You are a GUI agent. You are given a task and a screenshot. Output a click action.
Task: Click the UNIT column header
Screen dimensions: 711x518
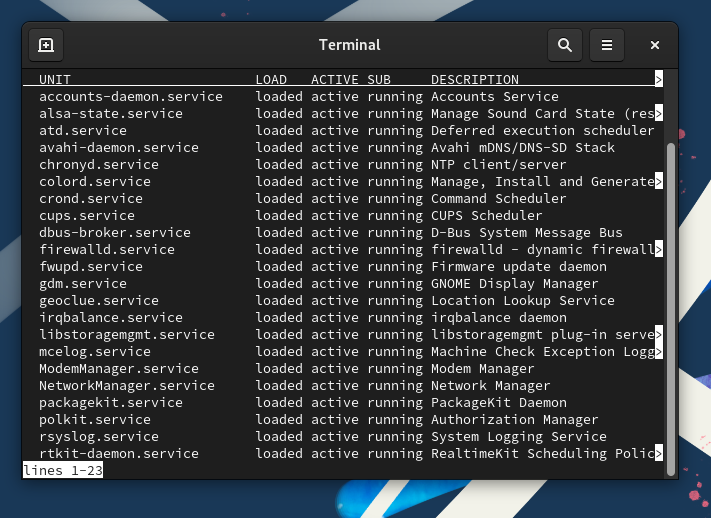[x=55, y=80]
